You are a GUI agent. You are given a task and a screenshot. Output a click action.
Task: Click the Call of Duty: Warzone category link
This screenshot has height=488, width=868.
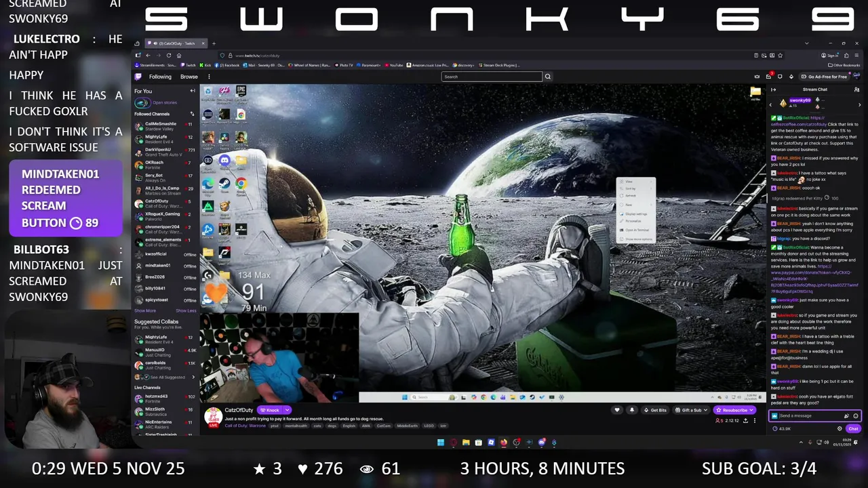[245, 426]
